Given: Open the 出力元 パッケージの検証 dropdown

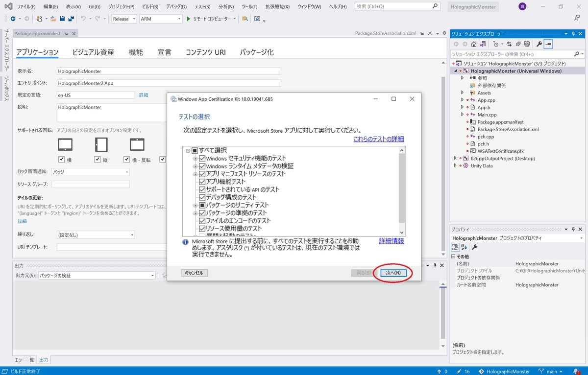Looking at the screenshot, I should pyautogui.click(x=97, y=276).
